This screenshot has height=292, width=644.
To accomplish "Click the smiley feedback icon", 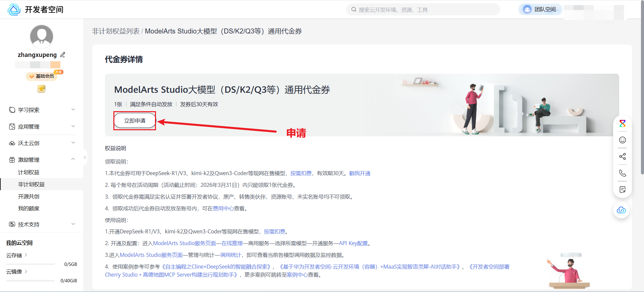I will [x=623, y=140].
